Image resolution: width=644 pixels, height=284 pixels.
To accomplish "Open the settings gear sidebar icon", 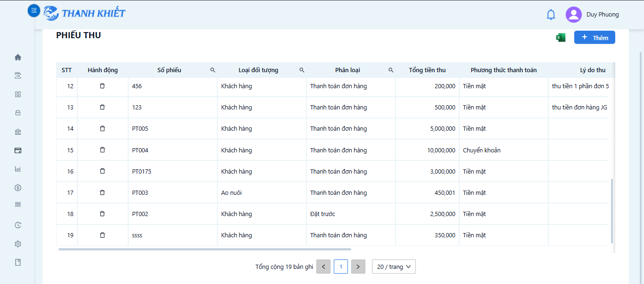I will coord(18,244).
